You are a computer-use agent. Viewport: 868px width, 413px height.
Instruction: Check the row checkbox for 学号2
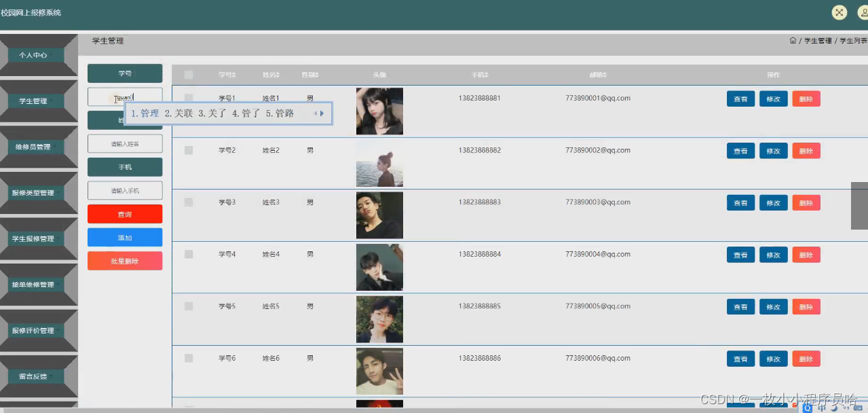[x=189, y=150]
